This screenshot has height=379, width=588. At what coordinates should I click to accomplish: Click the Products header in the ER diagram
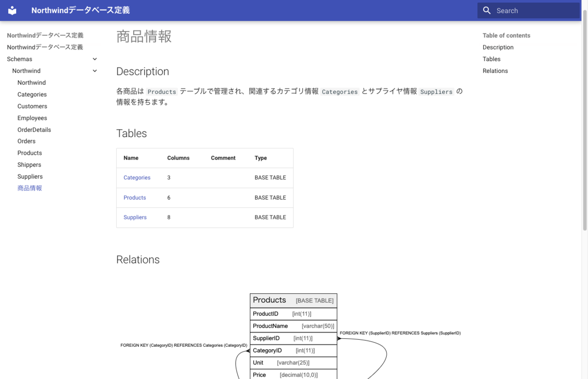click(269, 300)
